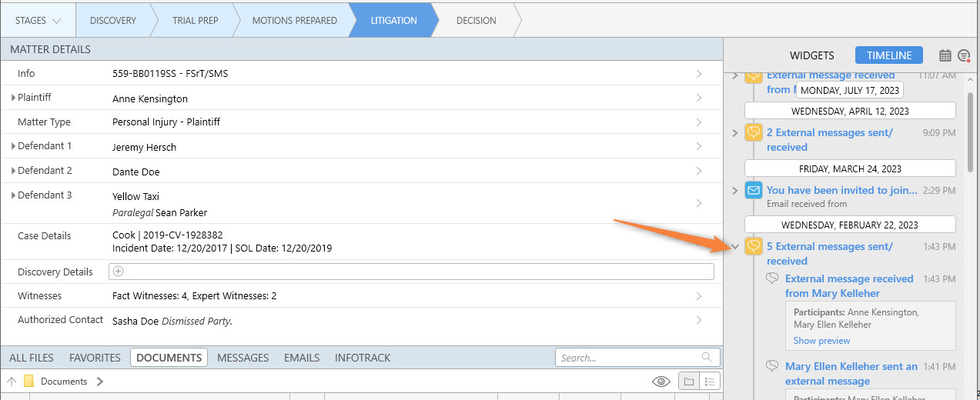
Task: Click the Matter Details panel header
Action: click(x=362, y=49)
